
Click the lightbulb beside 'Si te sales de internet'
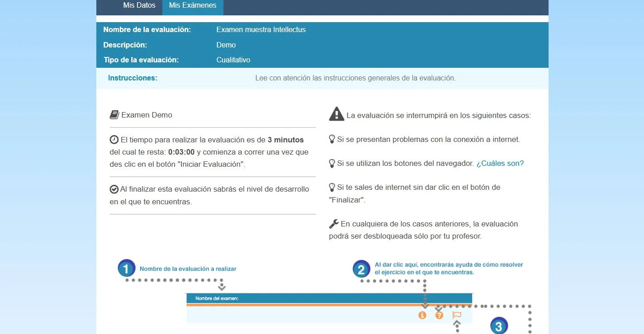coord(332,187)
